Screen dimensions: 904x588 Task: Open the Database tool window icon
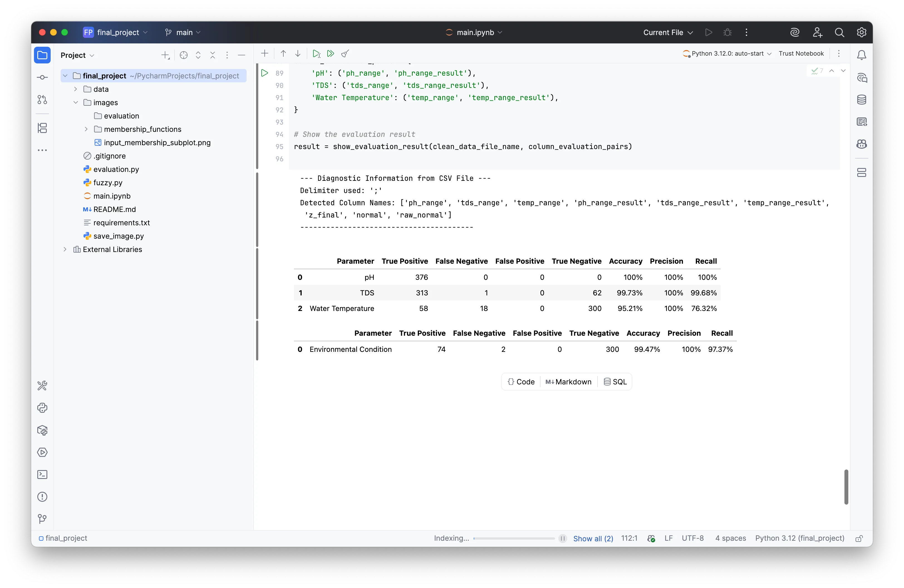(x=861, y=100)
